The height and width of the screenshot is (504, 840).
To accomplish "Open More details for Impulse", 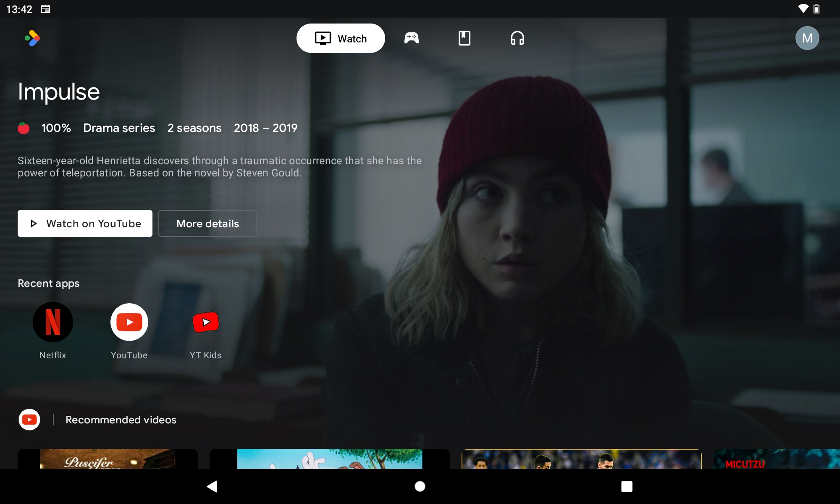I will (x=207, y=223).
